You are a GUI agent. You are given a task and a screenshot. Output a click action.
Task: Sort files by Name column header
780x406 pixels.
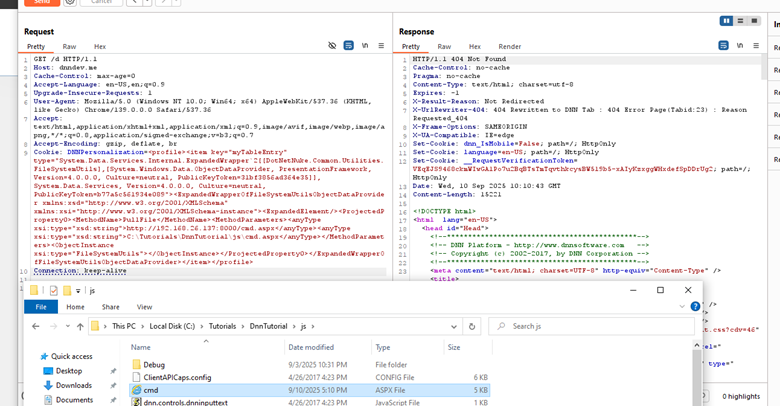(x=140, y=347)
